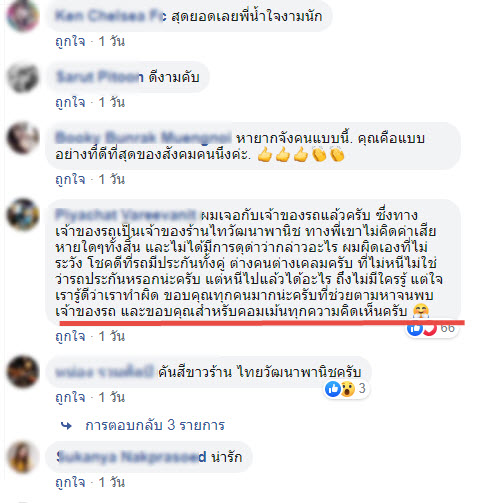Viewport: 481px width, 503px height.
Task: Open avatar beside the หายากจังคนแบบนี้ comment
Action: 22,138
